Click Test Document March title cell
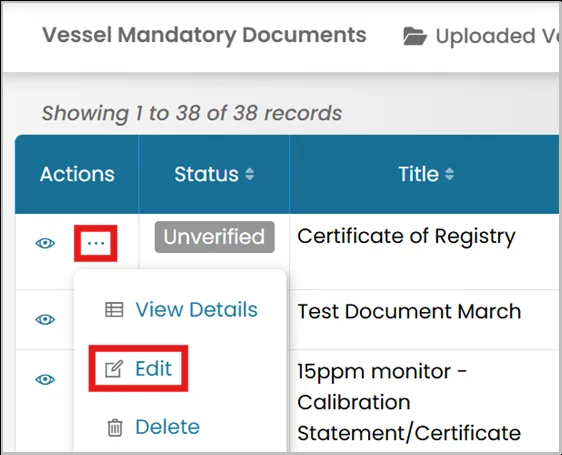This screenshot has height=455, width=562. (x=409, y=311)
